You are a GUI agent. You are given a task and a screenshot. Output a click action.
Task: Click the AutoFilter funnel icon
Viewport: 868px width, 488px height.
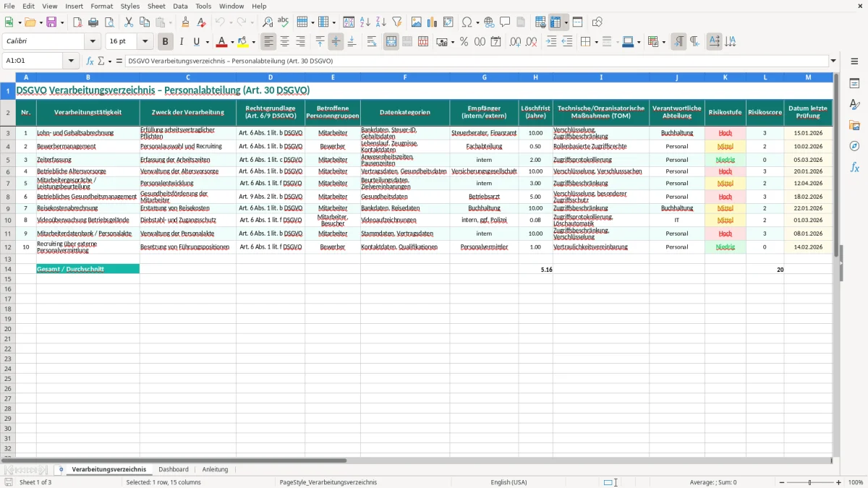[397, 22]
